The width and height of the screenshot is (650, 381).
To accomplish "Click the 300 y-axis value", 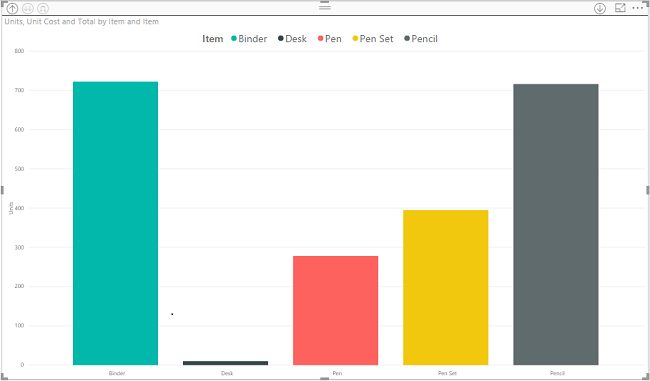I will 19,248.
